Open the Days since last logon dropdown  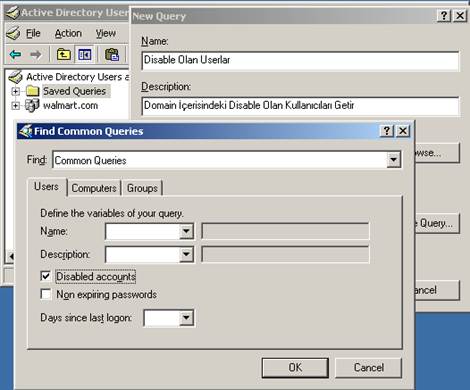point(186,318)
